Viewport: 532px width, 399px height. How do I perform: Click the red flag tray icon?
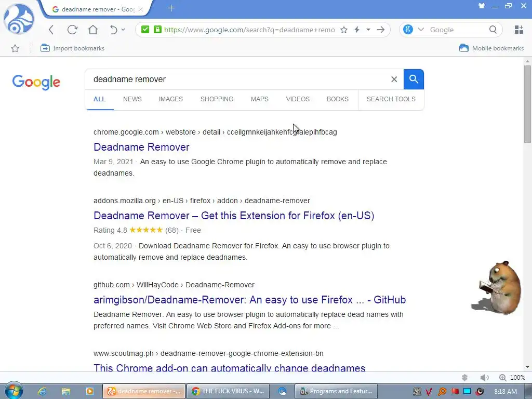coord(455,392)
